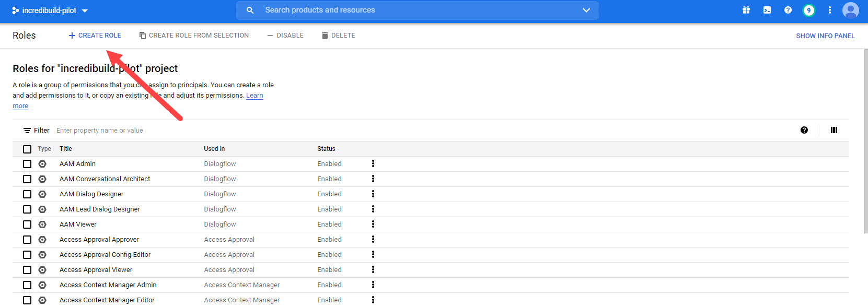Click the DELETE button
This screenshot has height=307, width=868.
coord(338,36)
